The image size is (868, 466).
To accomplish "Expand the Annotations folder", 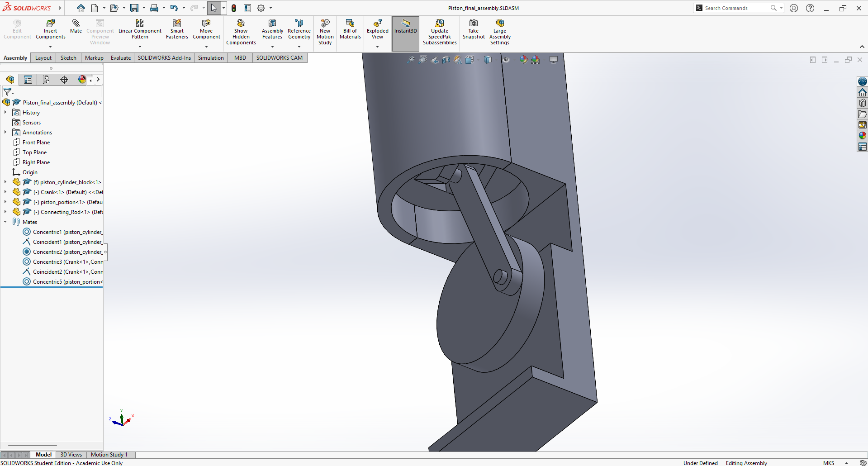I will 5,132.
